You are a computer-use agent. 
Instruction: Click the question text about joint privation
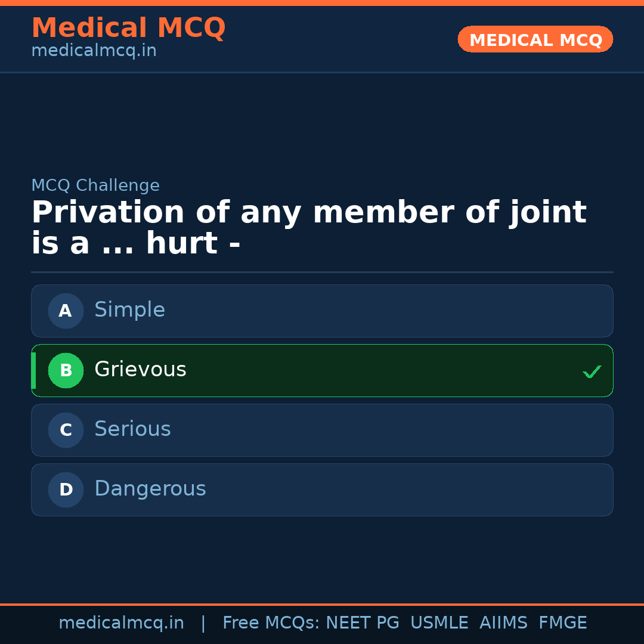[309, 226]
